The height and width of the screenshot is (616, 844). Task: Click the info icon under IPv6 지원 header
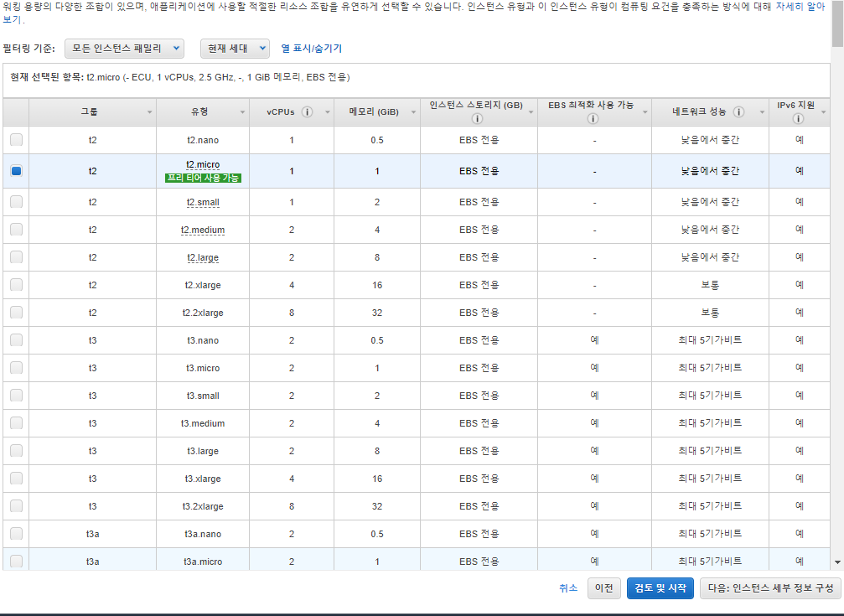pyautogui.click(x=798, y=118)
